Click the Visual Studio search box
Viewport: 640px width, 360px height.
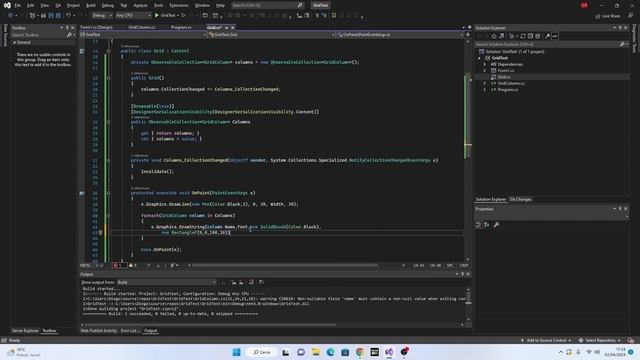tap(267, 5)
